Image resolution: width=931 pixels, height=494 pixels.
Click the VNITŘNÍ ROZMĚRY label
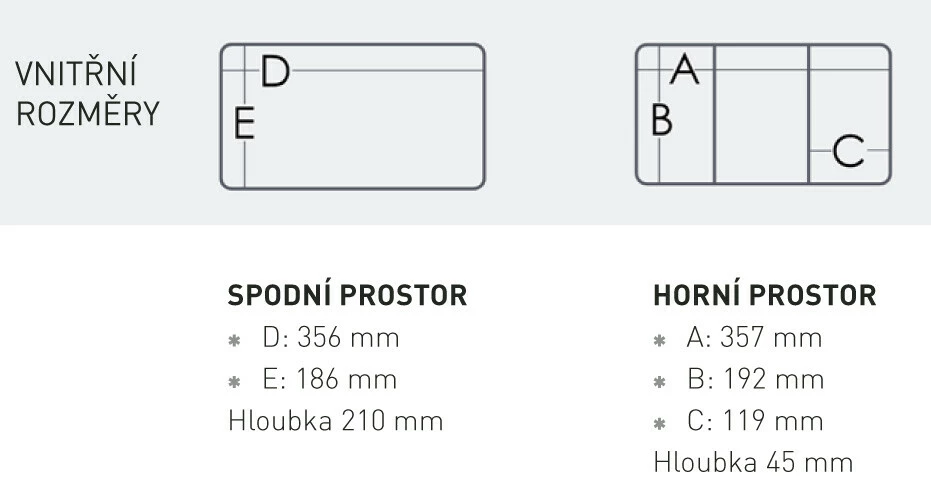(88, 94)
